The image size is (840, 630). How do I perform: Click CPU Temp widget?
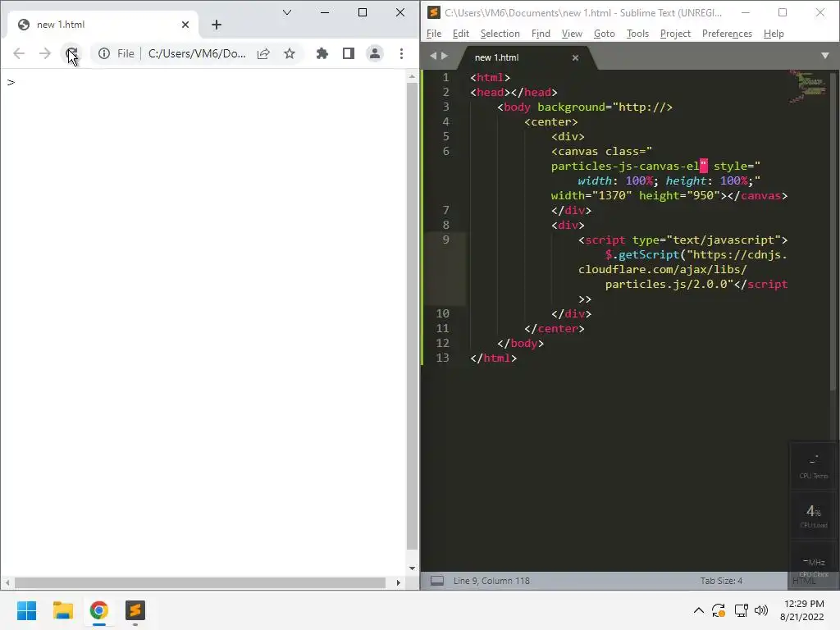click(814, 466)
